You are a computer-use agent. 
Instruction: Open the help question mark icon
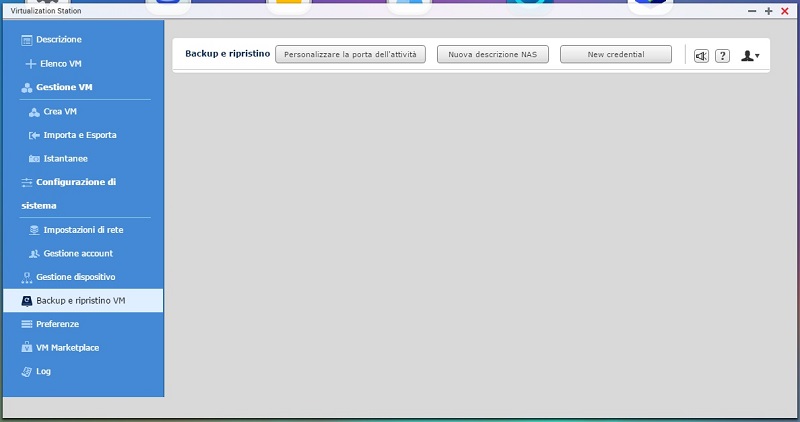pyautogui.click(x=723, y=56)
